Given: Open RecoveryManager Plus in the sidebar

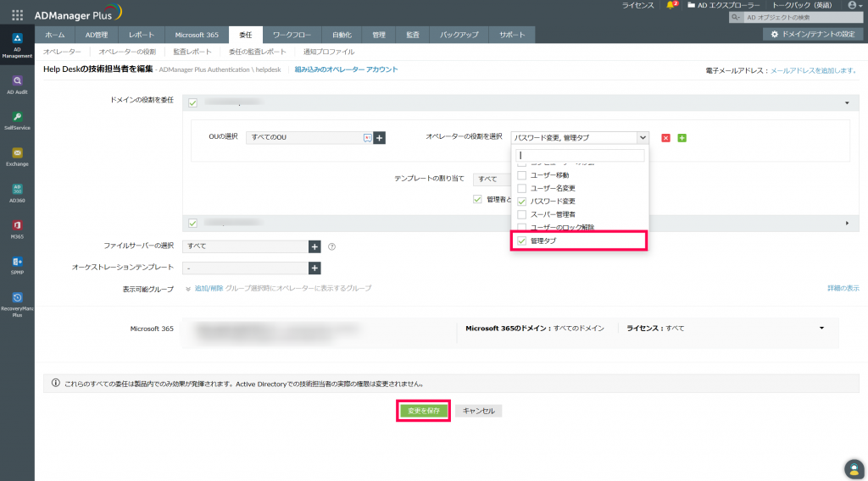Looking at the screenshot, I should click(17, 305).
